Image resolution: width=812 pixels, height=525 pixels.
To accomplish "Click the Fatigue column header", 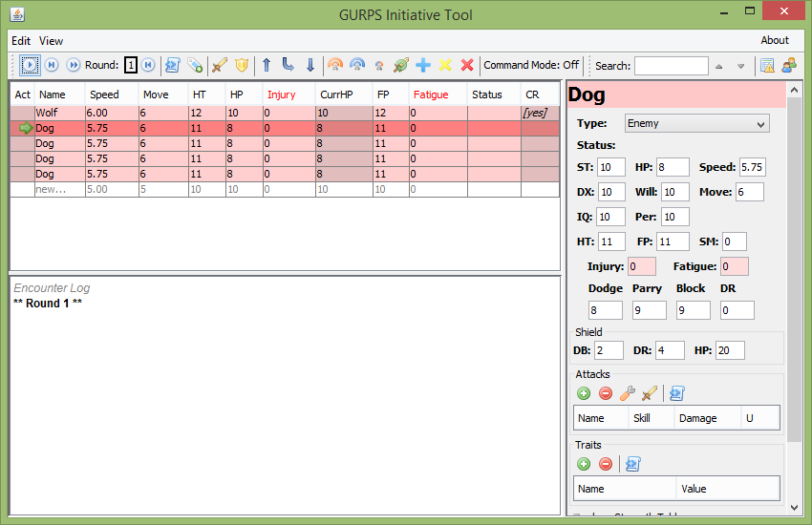I will click(438, 94).
